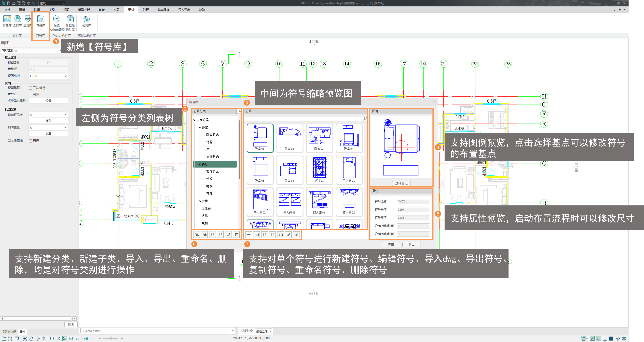Click the zoom slider in status bar
Image resolution: width=644 pixels, height=342 pixels.
click(x=111, y=338)
